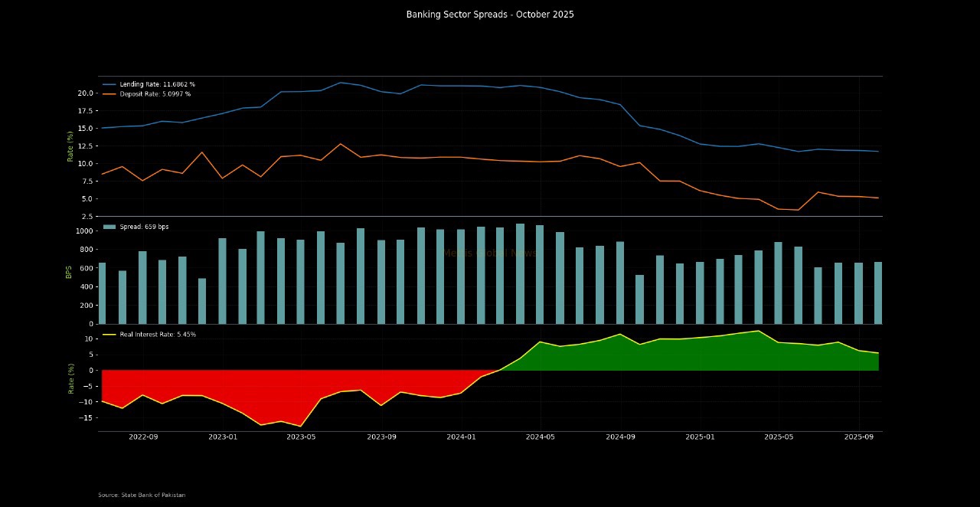Click the 1000 tick on the BPS axis
The width and height of the screenshot is (980, 507).
[x=83, y=231]
